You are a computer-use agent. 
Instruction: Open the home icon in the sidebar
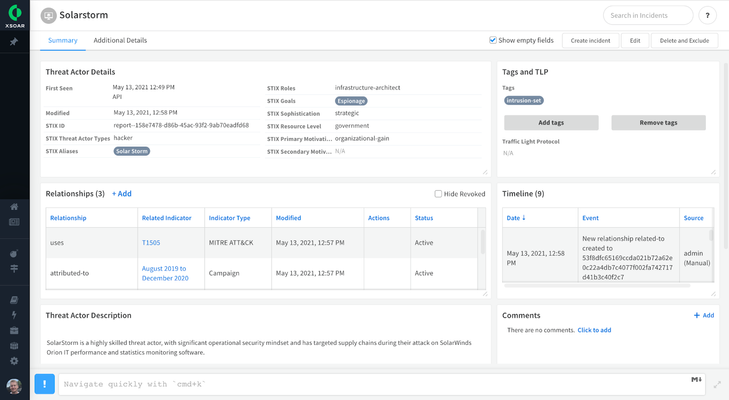tap(14, 207)
